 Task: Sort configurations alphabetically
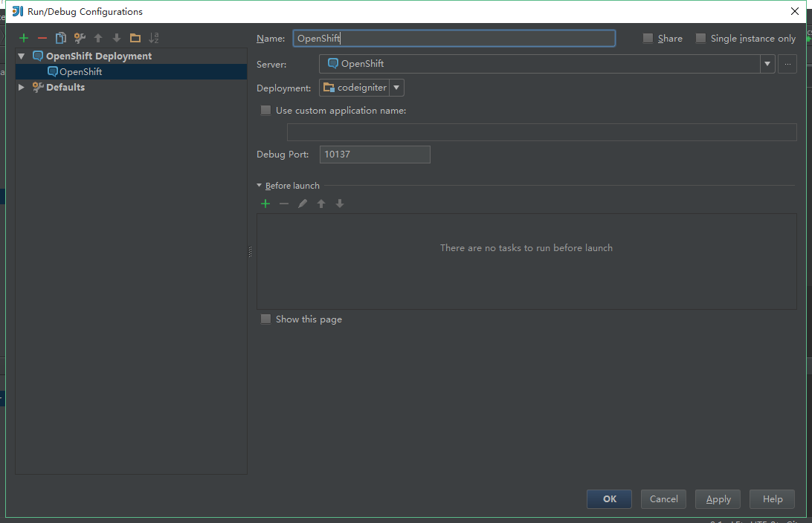(x=154, y=38)
